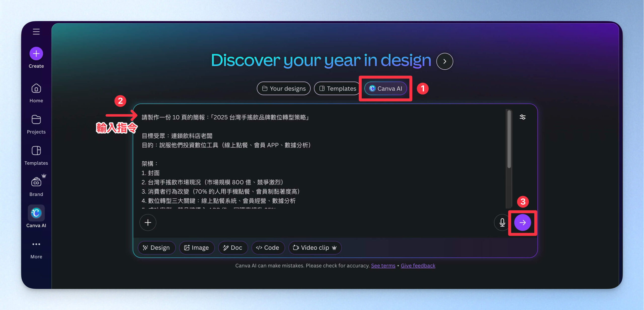Add attachment with the plus button

pos(148,223)
